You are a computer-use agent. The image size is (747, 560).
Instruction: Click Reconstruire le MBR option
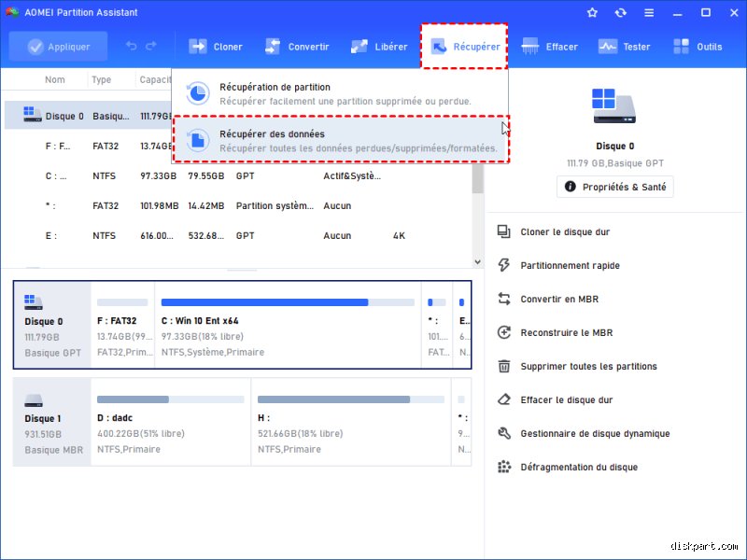(x=567, y=333)
